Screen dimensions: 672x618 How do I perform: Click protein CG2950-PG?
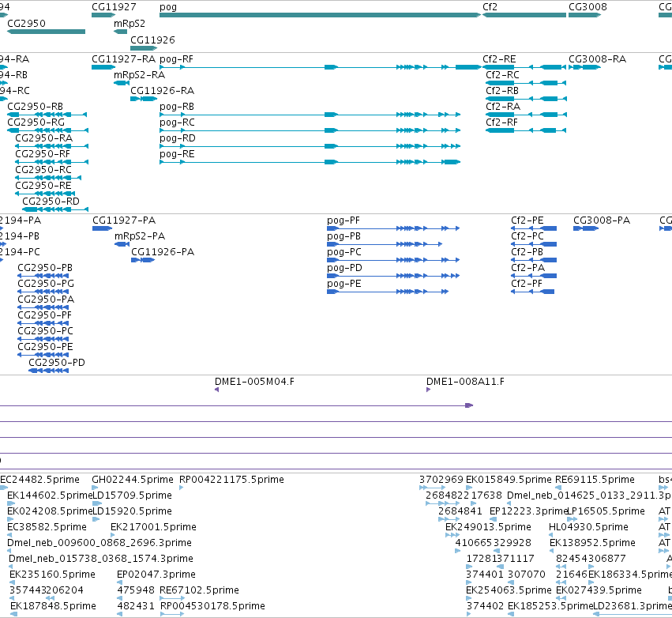point(43,292)
